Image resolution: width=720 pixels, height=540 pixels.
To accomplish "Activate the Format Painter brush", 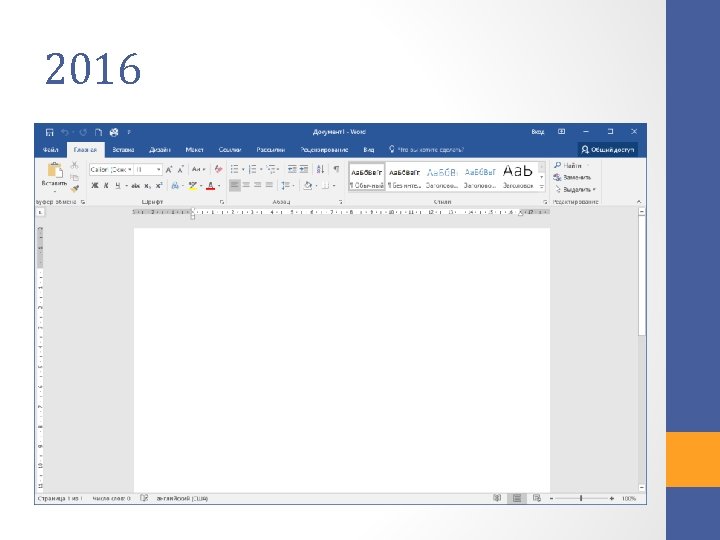I will tap(74, 189).
